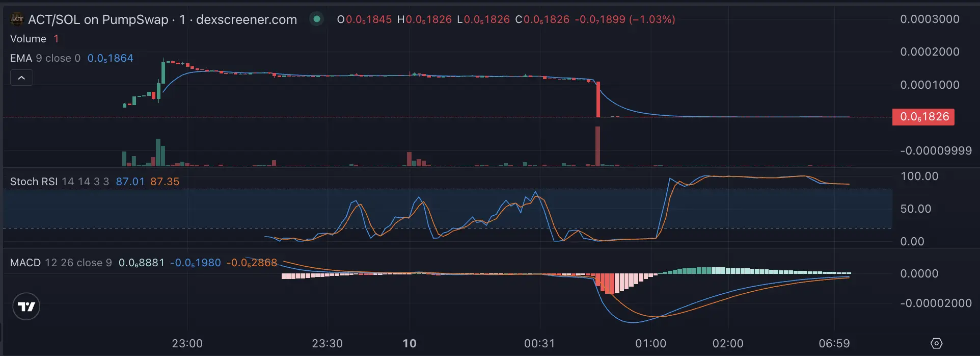This screenshot has width=980, height=356.
Task: Click the 0.0002000 price axis label
Action: pos(930,52)
